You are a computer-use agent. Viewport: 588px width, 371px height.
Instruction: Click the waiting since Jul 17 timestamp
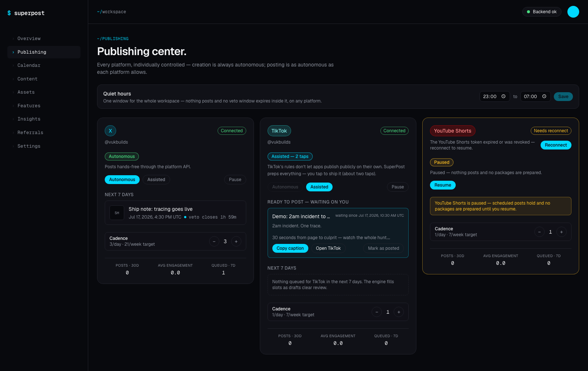(369, 216)
